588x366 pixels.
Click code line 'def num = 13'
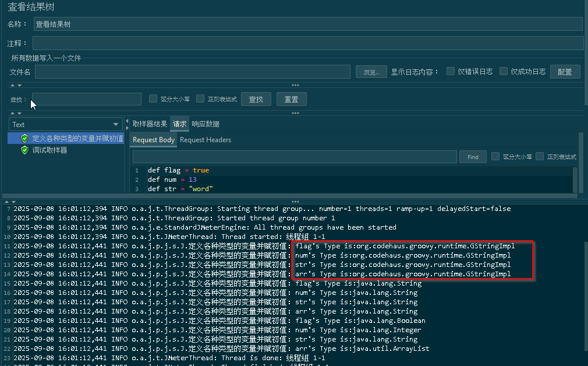[x=172, y=180]
